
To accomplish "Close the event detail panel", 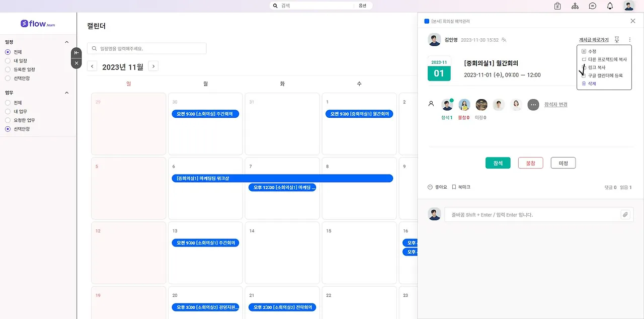I will coord(633,21).
